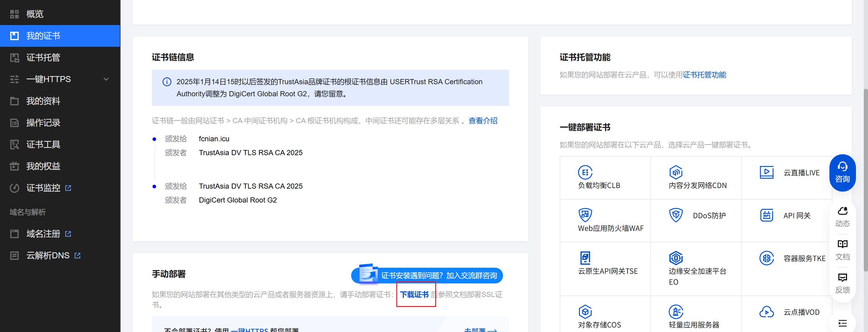Select the 负载均衡CLB deployment icon
Image resolution: width=868 pixels, height=332 pixels.
coord(585,172)
